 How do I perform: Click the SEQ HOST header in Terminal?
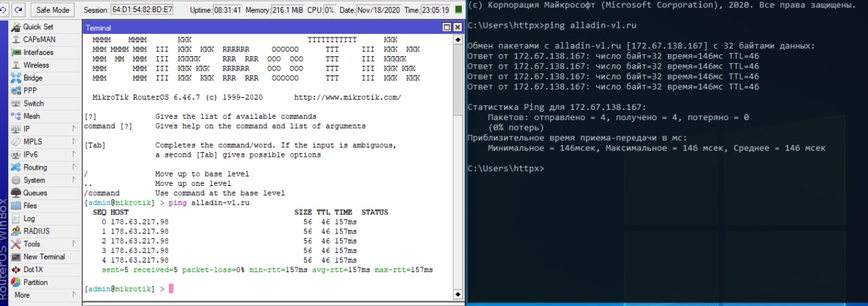[x=111, y=212]
